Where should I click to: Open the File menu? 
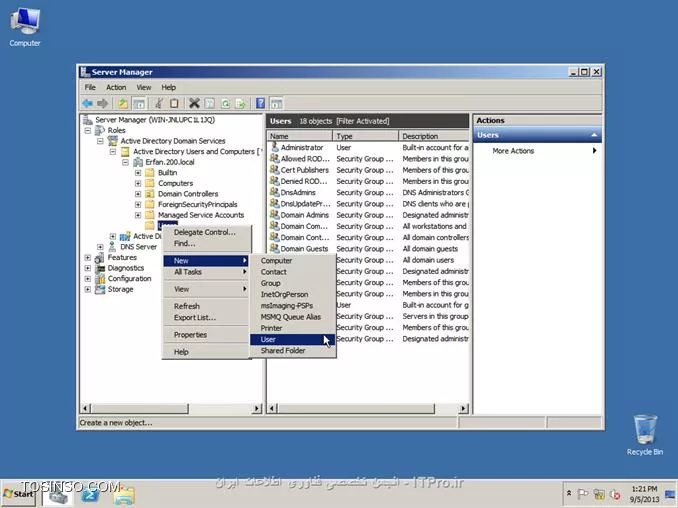pyautogui.click(x=90, y=87)
